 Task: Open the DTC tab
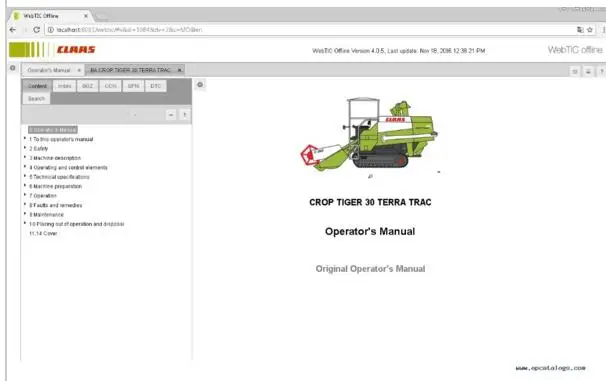tap(156, 86)
